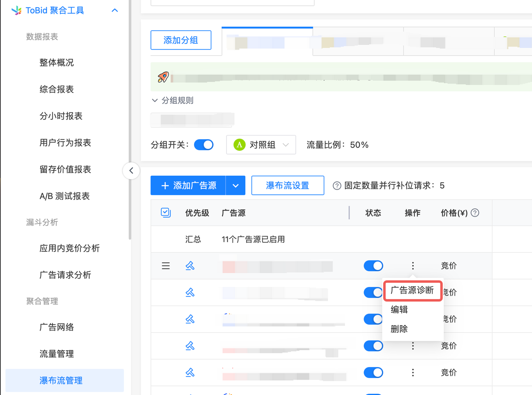Collapse the sidebar with the arrow handle
This screenshot has height=395, width=532.
131,170
